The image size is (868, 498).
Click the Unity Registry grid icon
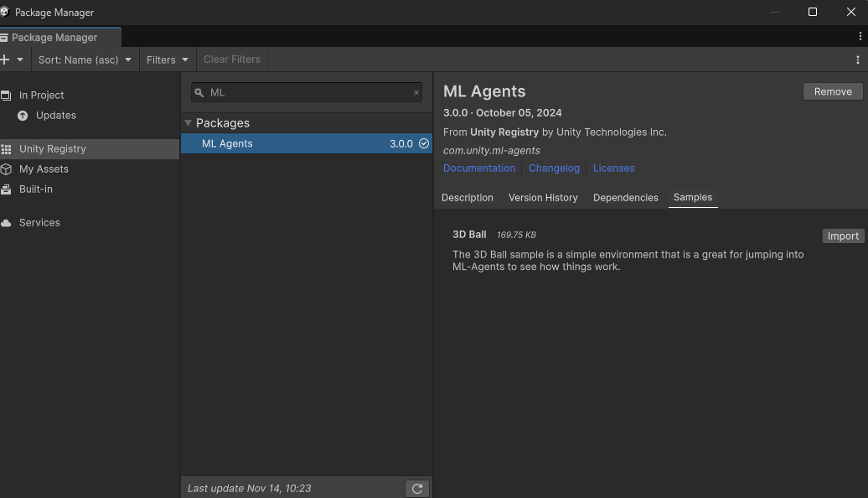pos(6,149)
